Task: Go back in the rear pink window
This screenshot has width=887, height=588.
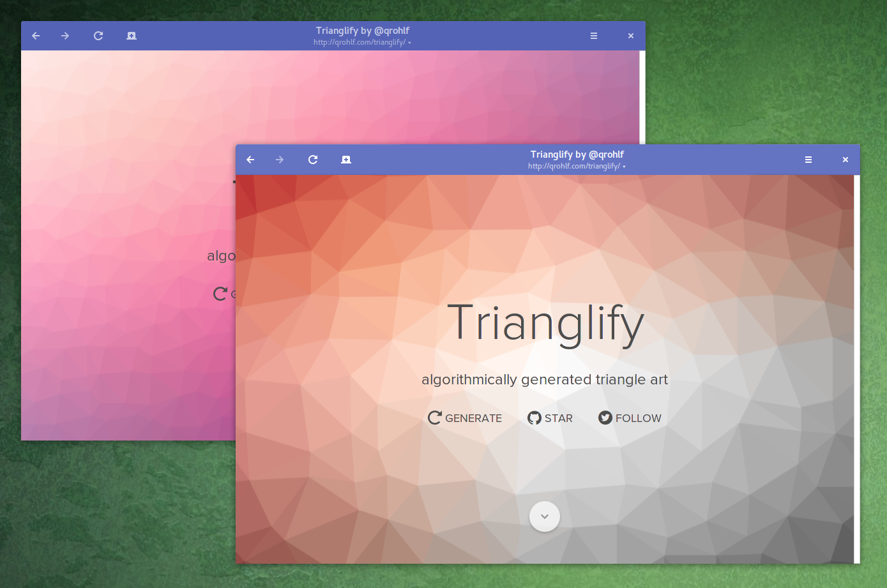Action: tap(36, 36)
